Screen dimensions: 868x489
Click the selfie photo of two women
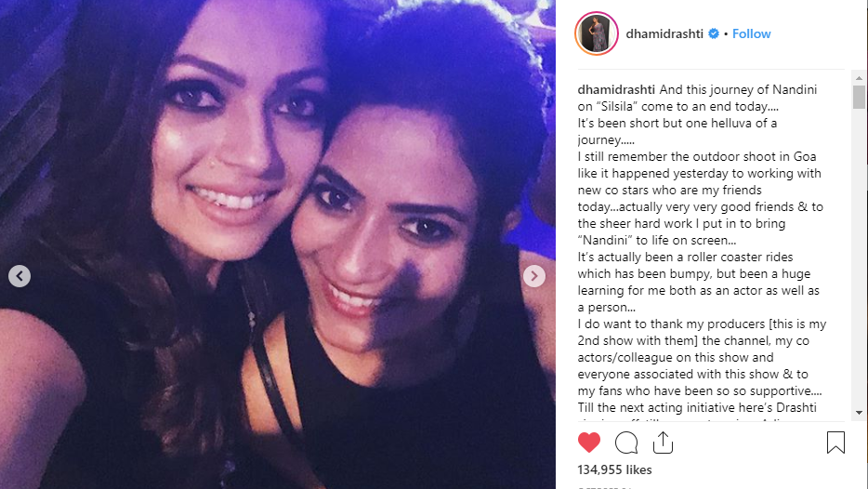278,244
